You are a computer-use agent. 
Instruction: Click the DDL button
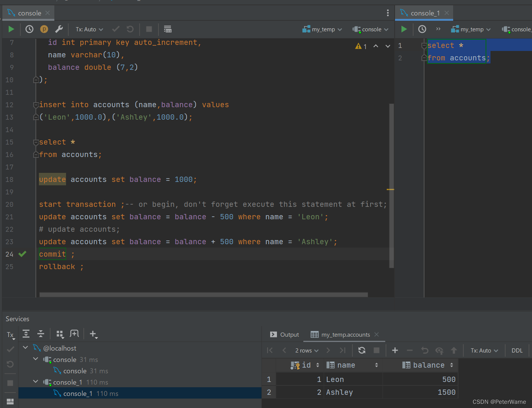tap(517, 350)
